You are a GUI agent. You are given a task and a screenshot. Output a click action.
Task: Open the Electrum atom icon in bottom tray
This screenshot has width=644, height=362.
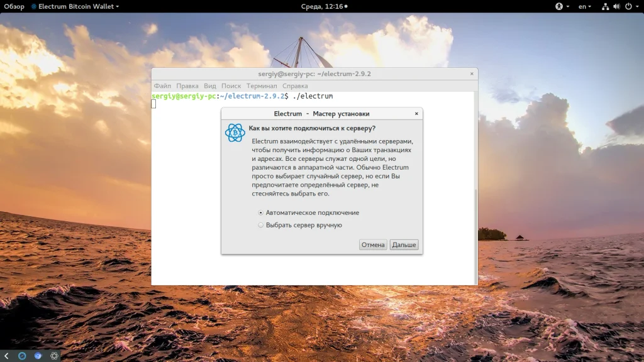[54, 356]
